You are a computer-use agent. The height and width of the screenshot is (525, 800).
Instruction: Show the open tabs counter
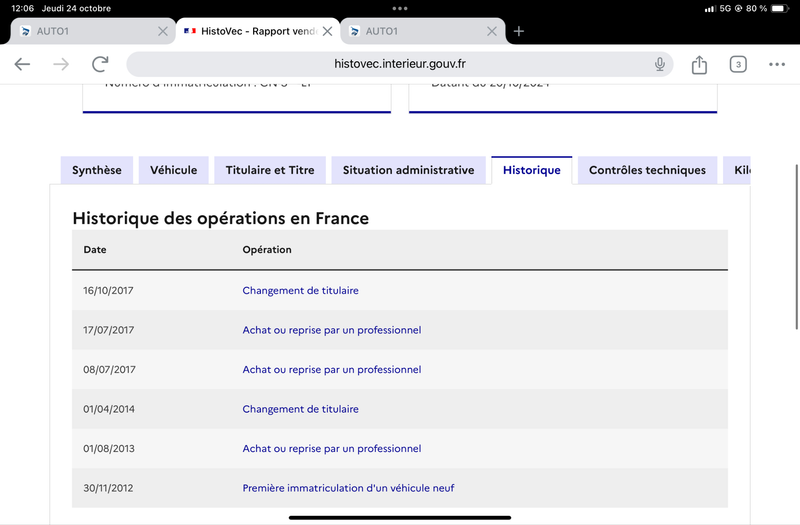[x=738, y=64]
